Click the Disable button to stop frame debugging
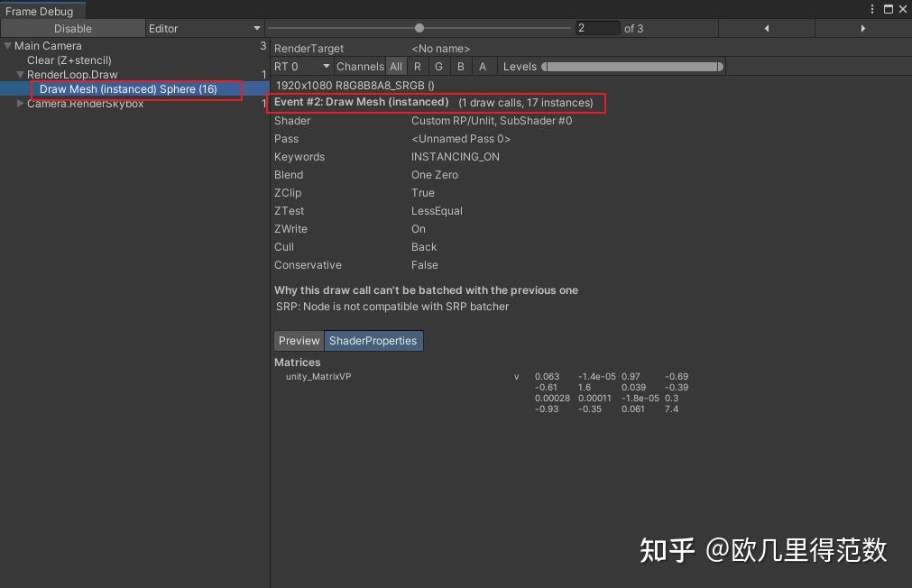 tap(72, 28)
